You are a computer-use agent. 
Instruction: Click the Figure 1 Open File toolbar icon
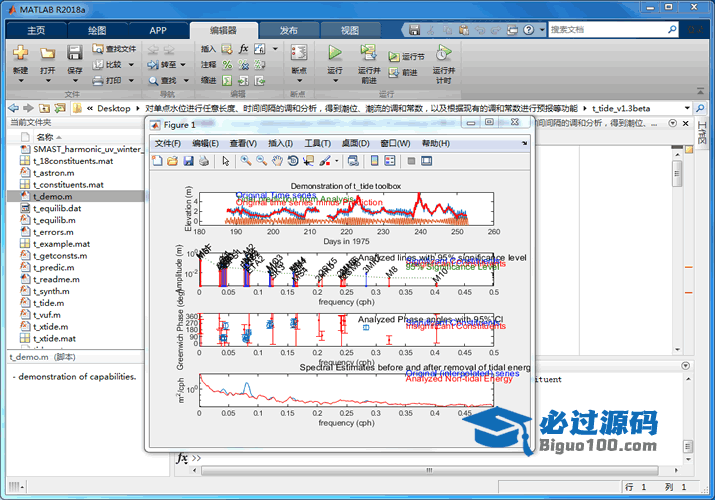coord(172,161)
